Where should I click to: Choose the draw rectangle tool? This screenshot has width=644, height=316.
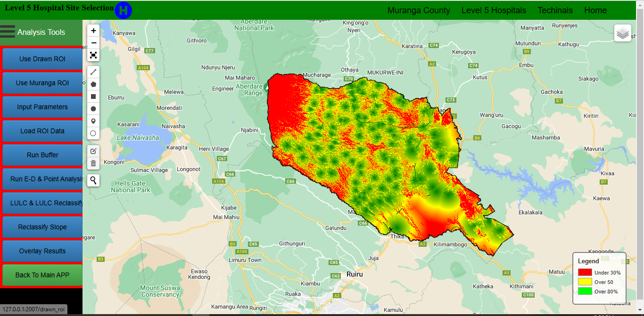pyautogui.click(x=93, y=97)
